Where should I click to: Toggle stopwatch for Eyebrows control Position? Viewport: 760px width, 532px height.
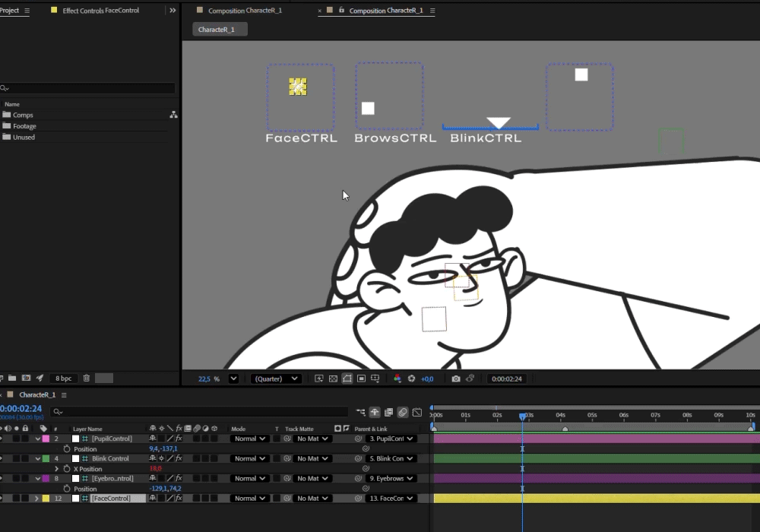pyautogui.click(x=67, y=489)
